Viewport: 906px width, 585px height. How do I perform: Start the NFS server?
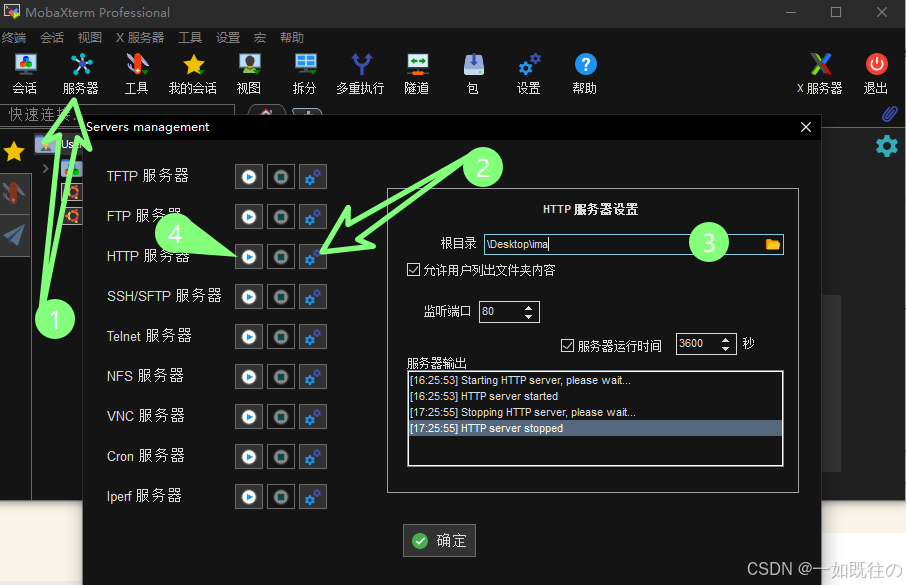[249, 377]
